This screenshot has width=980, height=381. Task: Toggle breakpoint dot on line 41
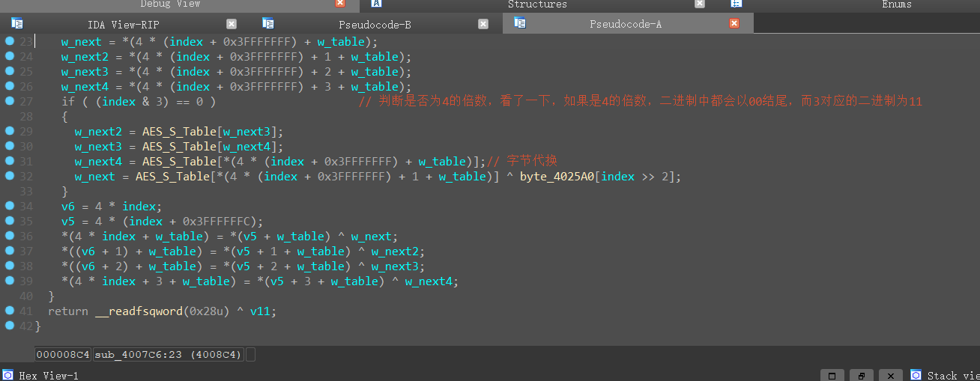(x=9, y=311)
